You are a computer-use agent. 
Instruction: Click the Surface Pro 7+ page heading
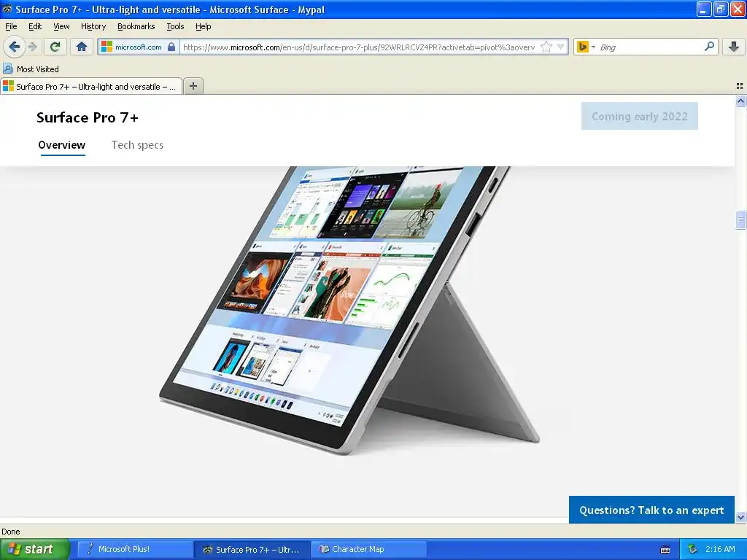coord(88,117)
